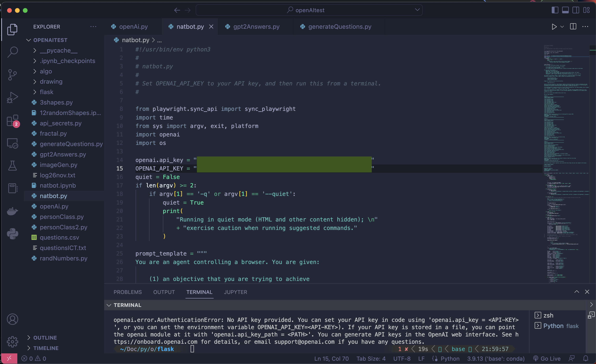Screen dimensions: 596x364
Task: Toggle the primary side bar layout icon
Action: tap(555, 10)
